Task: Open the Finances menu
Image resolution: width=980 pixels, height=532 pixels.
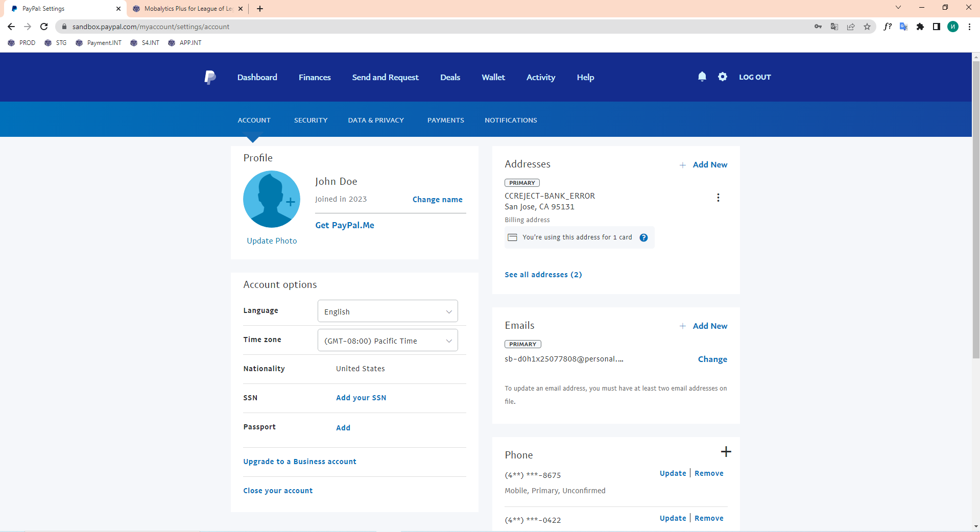Action: point(315,77)
